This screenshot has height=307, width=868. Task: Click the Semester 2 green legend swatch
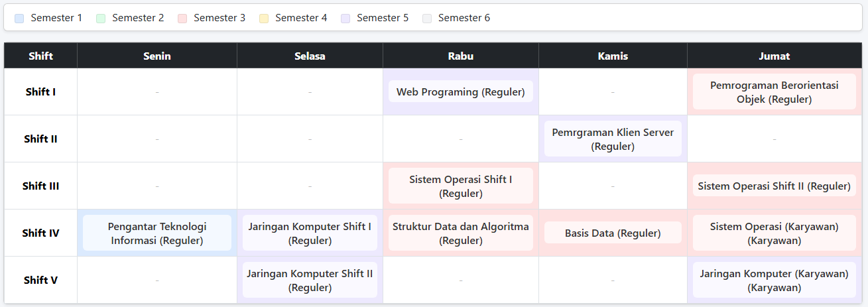tap(101, 19)
